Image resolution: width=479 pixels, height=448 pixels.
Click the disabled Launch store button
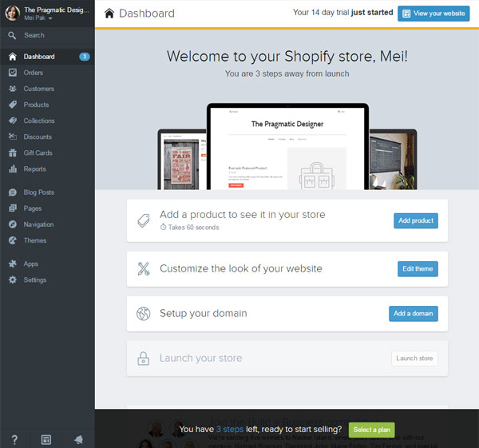pos(414,358)
